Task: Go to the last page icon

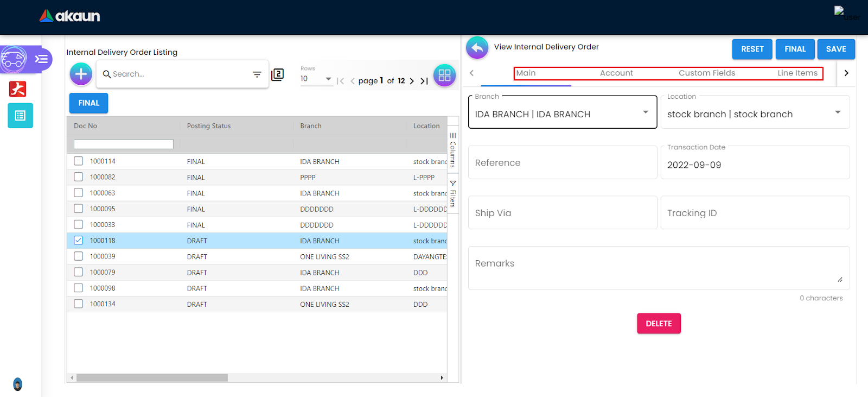Action: click(424, 81)
